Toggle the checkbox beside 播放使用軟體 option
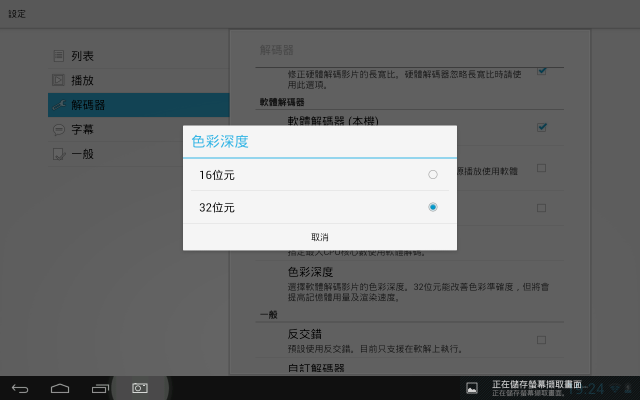This screenshot has width=640, height=400. point(541,168)
